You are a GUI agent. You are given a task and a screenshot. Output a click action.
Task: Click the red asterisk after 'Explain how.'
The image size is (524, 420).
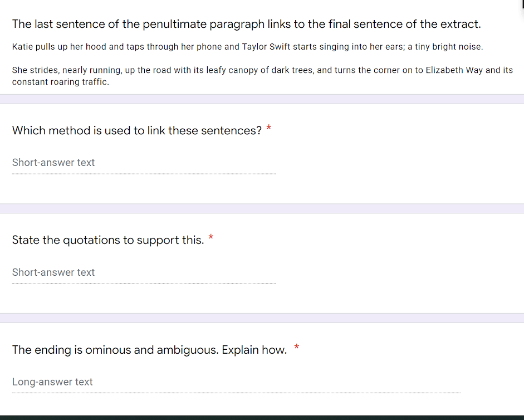point(297,348)
